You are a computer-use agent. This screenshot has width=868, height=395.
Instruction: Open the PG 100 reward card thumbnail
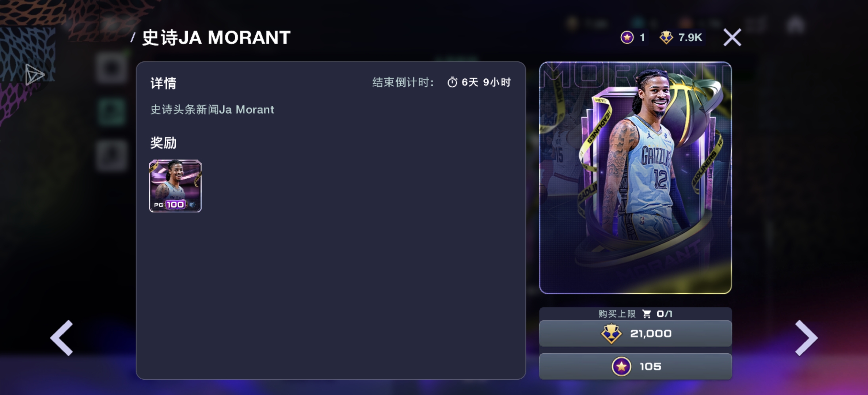click(x=175, y=186)
